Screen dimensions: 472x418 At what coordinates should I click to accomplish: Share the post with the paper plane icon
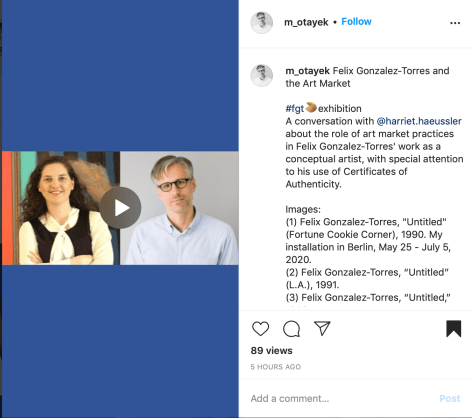(322, 328)
